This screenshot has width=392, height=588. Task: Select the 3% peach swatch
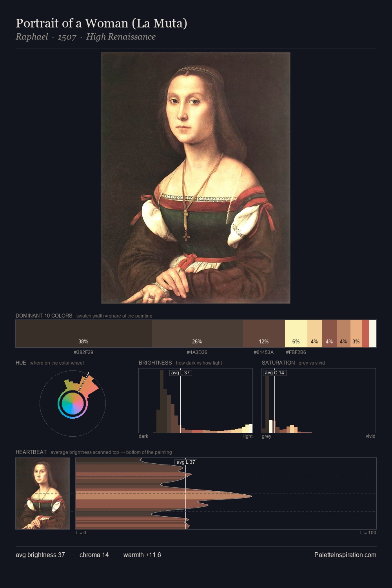click(x=356, y=334)
